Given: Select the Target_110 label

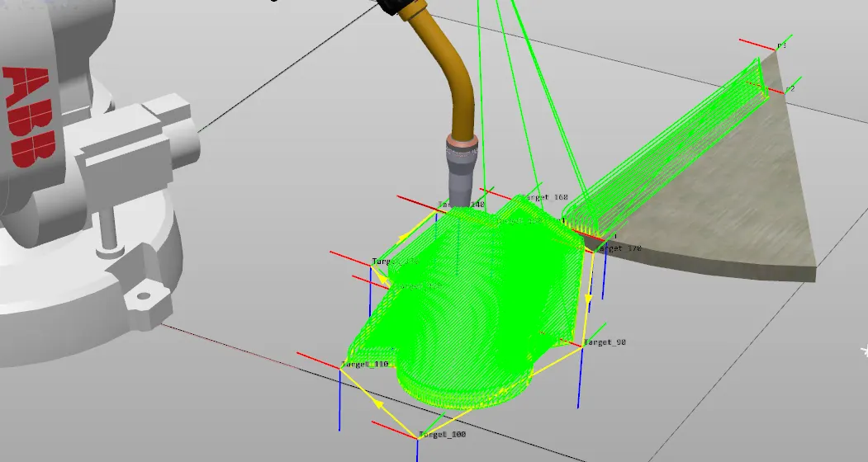Looking at the screenshot, I should (x=365, y=364).
